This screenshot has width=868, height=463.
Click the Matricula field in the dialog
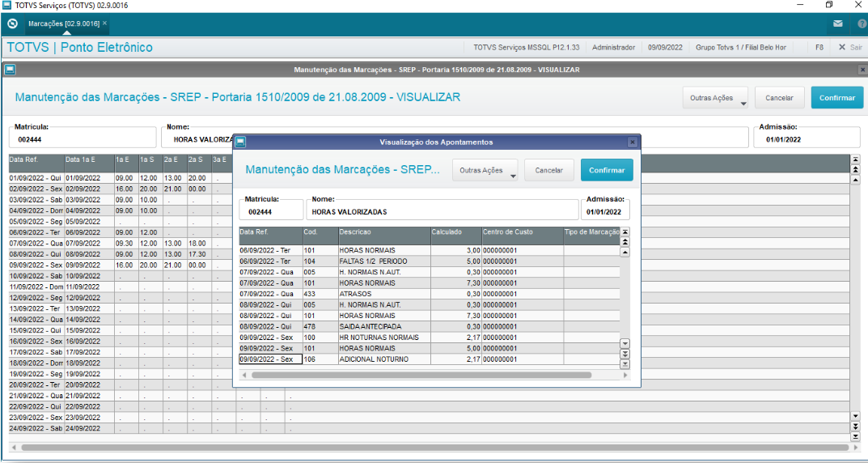coord(271,211)
